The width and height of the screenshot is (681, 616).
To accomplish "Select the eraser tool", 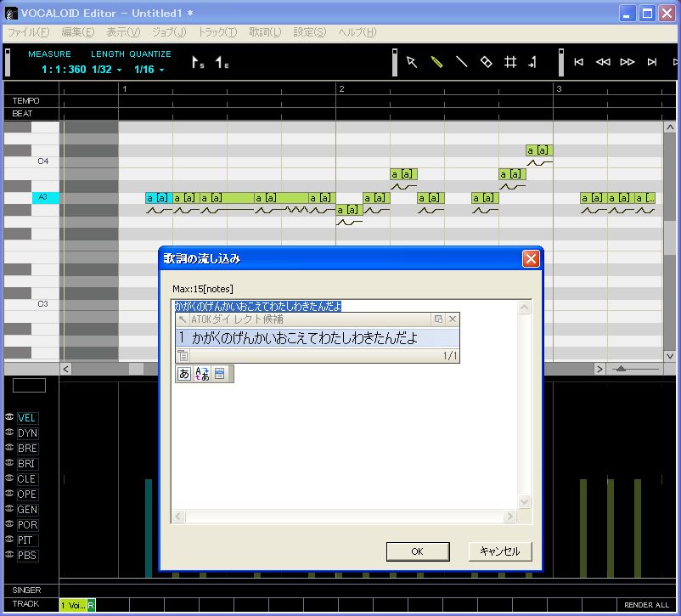I will pos(486,62).
